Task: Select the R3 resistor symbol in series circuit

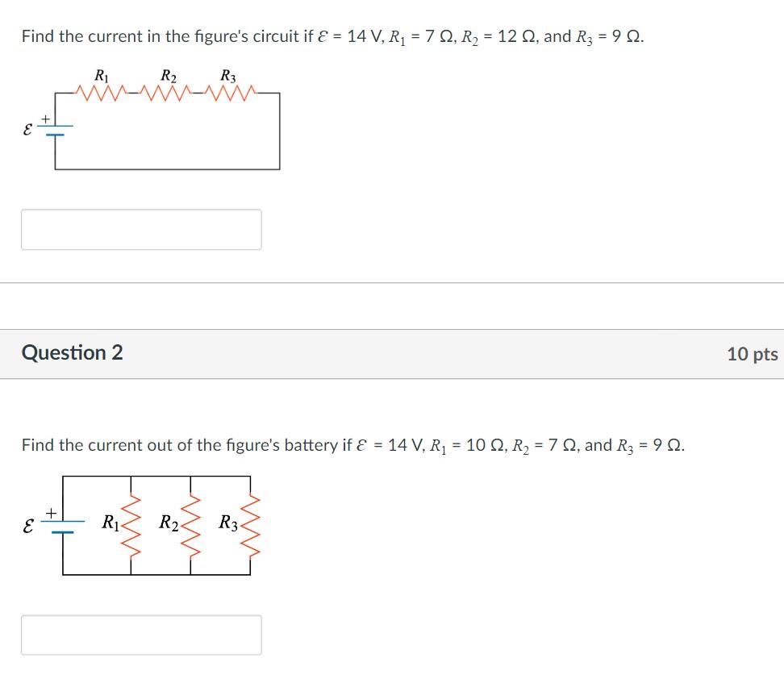Action: pyautogui.click(x=231, y=90)
